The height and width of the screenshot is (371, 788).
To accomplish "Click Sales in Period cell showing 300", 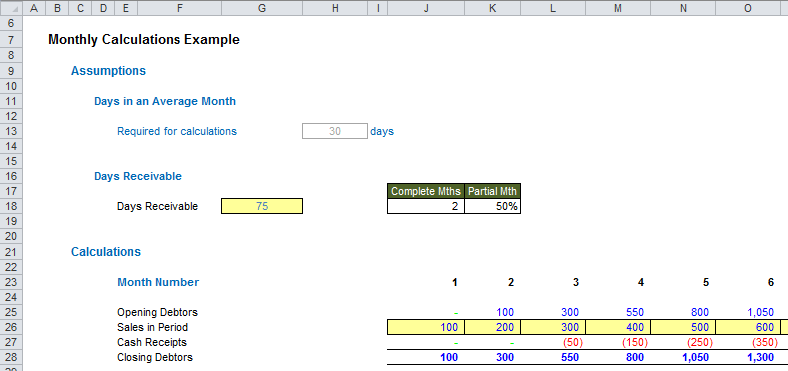I will (x=553, y=327).
